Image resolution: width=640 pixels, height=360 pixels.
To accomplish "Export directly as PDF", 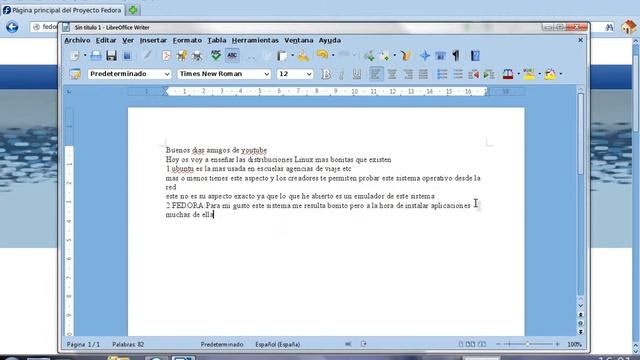I will click(166, 56).
